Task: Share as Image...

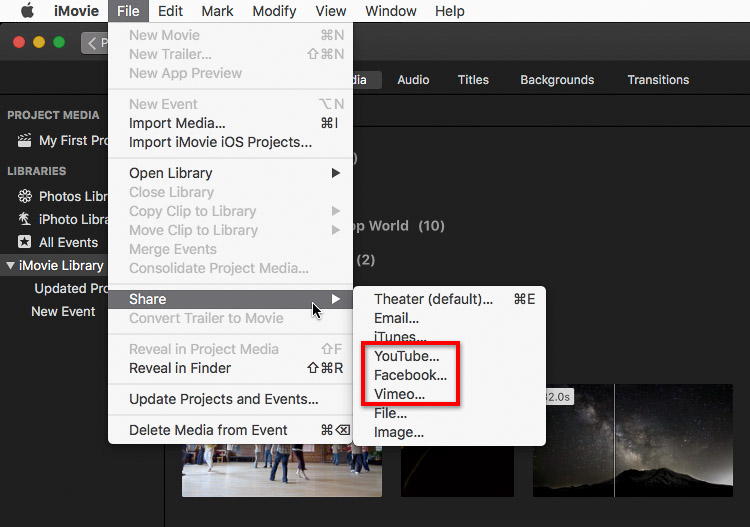Action: (449, 432)
